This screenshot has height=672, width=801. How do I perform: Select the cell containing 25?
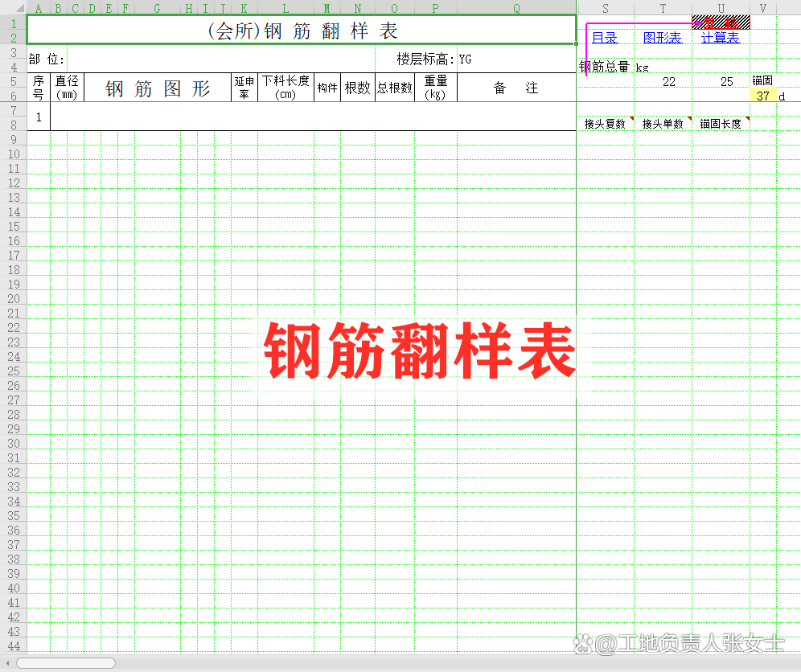721,81
